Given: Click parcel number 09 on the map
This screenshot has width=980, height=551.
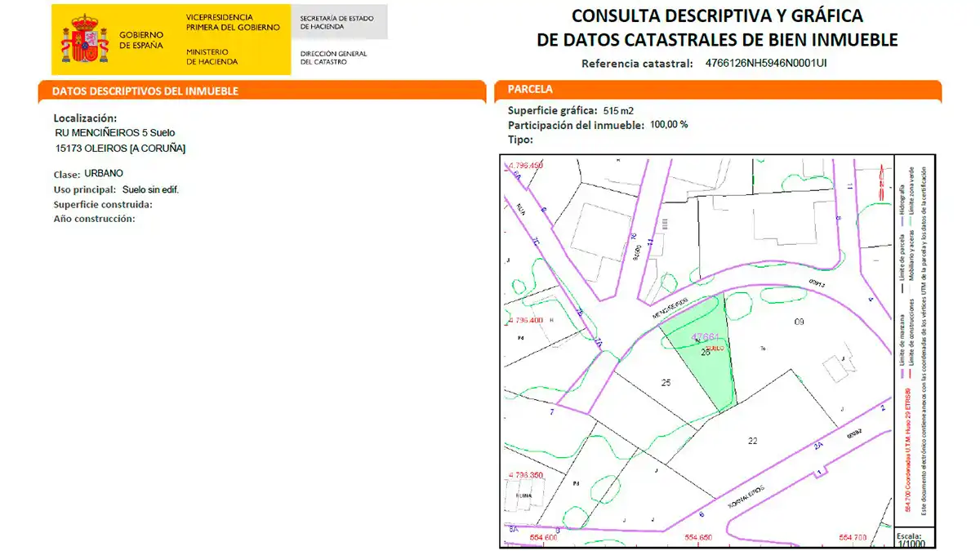Looking at the screenshot, I should coord(800,322).
